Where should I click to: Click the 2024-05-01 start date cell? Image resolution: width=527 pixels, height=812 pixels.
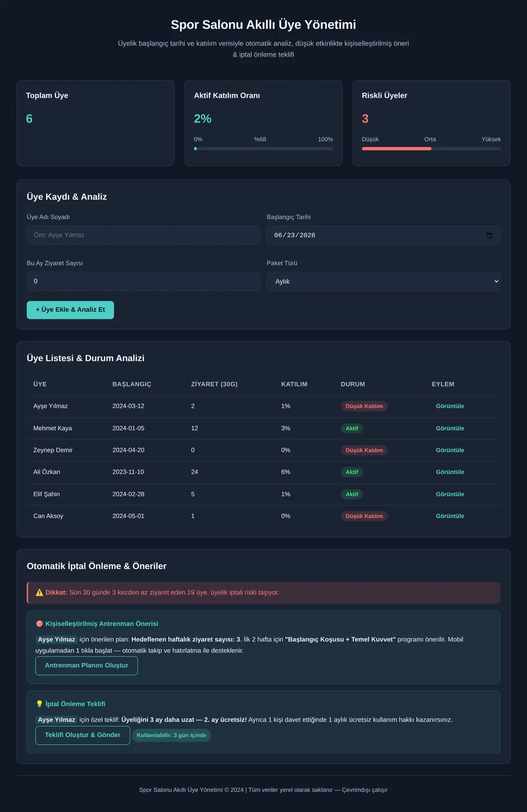click(x=128, y=516)
